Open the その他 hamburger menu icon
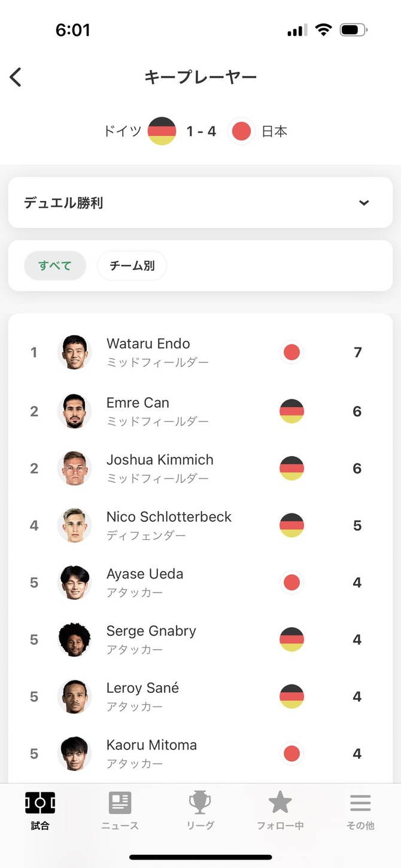The width and height of the screenshot is (401, 868). tap(360, 803)
